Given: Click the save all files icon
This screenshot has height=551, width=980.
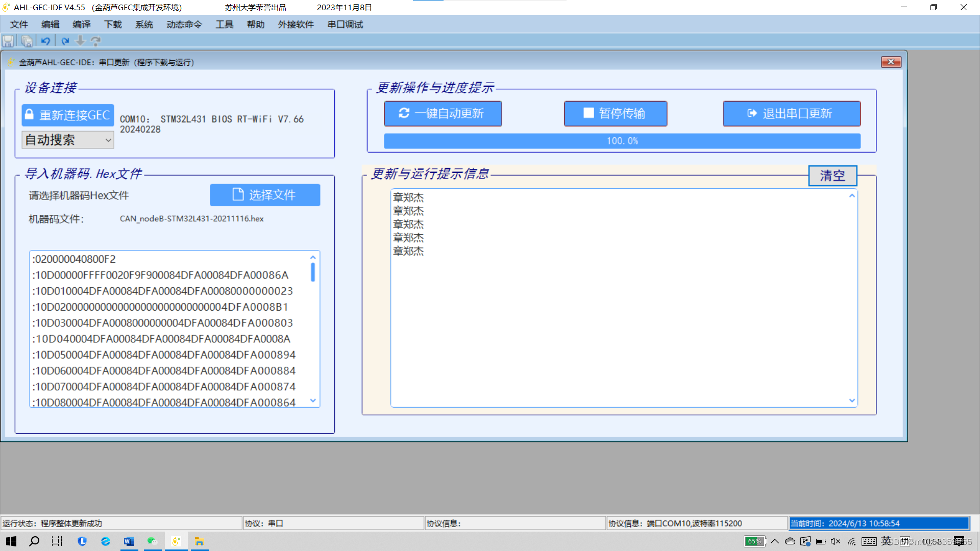Looking at the screenshot, I should click(x=27, y=41).
